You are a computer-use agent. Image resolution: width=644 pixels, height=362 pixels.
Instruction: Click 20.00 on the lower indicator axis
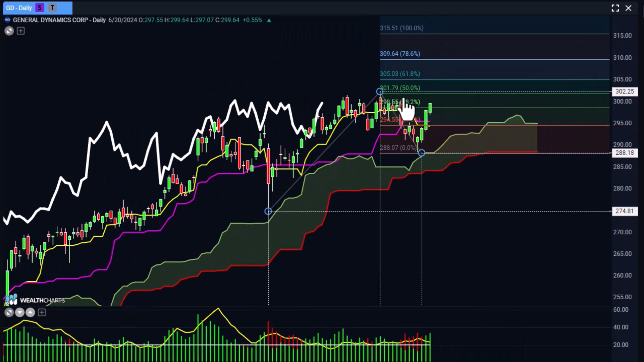coord(621,345)
